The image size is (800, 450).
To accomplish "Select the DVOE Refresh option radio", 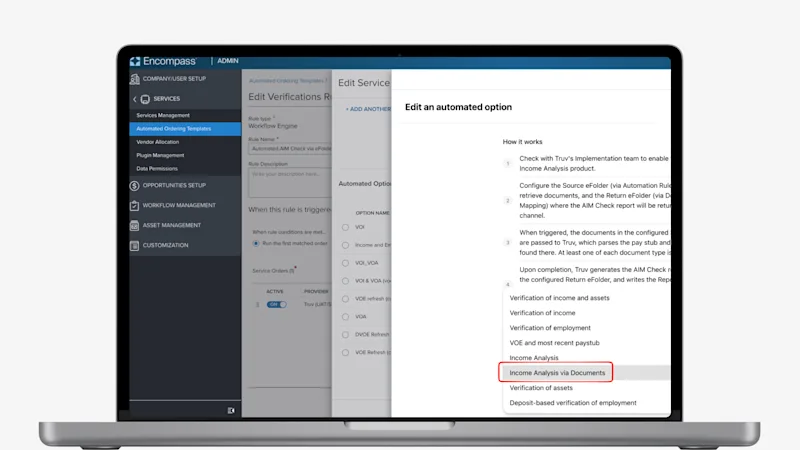I will point(345,334).
